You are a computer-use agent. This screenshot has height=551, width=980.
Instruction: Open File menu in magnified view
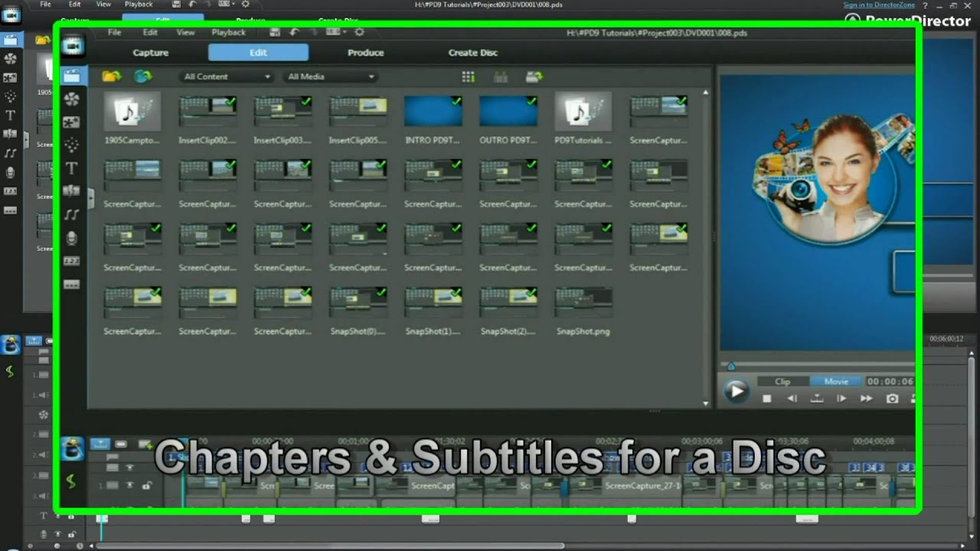[x=114, y=32]
